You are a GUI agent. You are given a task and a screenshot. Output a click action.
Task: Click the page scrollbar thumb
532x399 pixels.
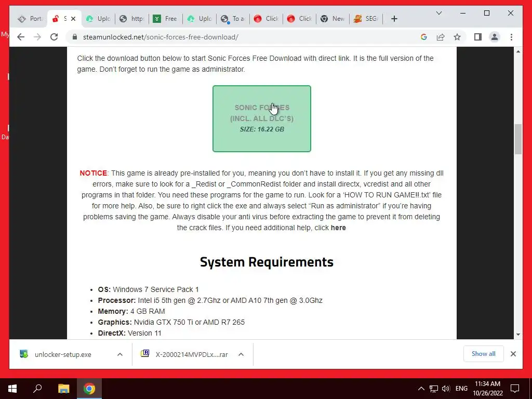518,139
